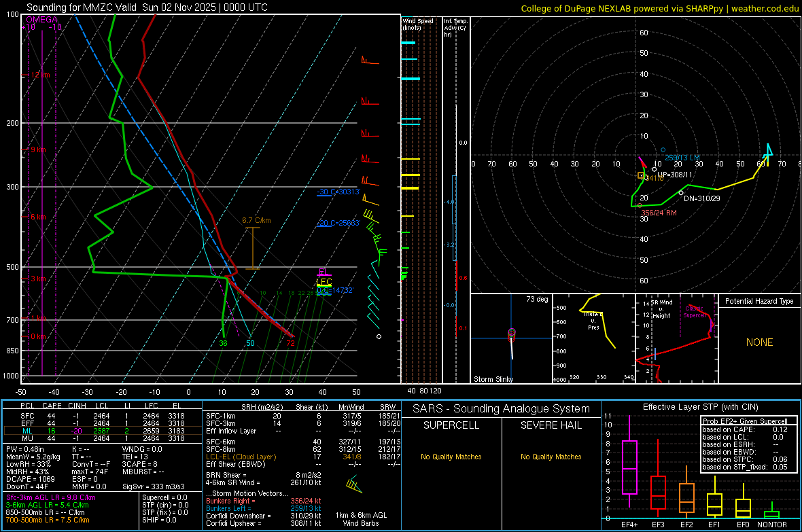Image resolution: width=802 pixels, height=532 pixels.
Task: Click the DCAPE = 1069 value
Action: tap(30, 479)
